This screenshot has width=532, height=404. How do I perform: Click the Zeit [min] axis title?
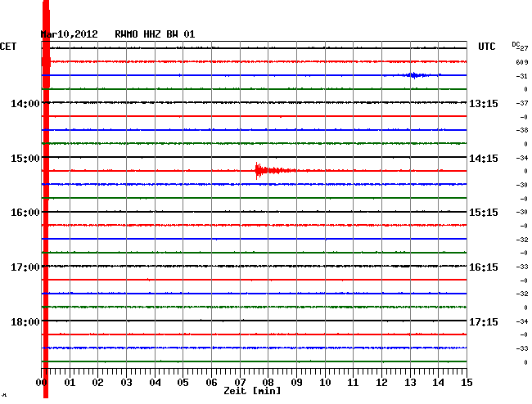(x=252, y=391)
